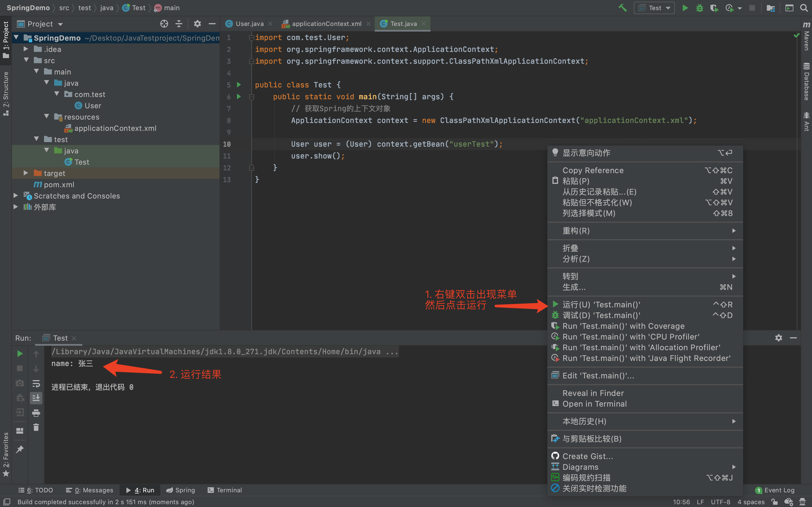Collapse the com.test package
812x507 pixels.
(x=57, y=94)
